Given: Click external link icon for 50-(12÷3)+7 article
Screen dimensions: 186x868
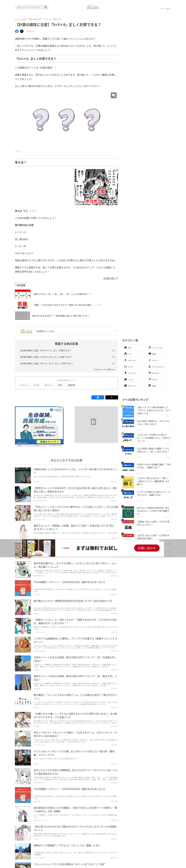Looking at the screenshot, I should click(113, 363).
